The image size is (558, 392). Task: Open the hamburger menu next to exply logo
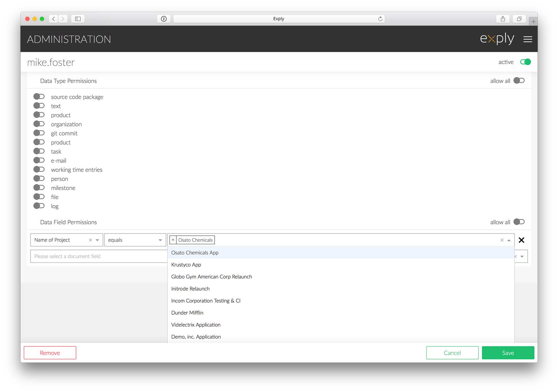click(527, 39)
